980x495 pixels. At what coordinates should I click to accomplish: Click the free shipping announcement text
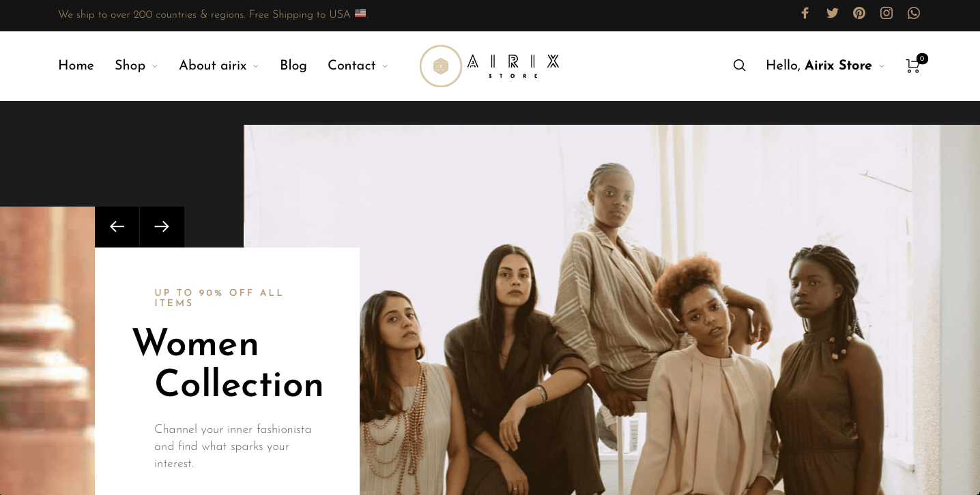[212, 14]
